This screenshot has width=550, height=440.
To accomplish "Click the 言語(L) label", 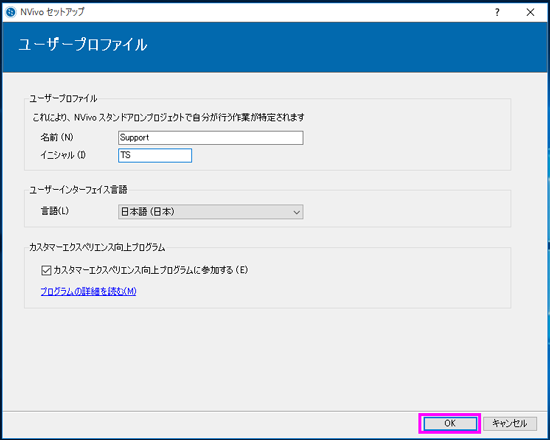I will 55,211.
